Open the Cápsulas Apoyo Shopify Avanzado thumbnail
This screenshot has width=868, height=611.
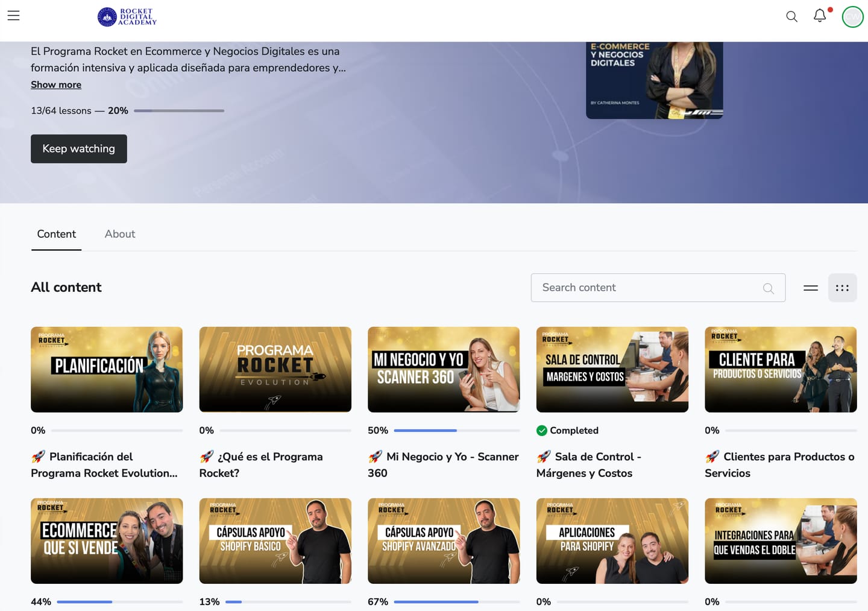[x=444, y=541]
